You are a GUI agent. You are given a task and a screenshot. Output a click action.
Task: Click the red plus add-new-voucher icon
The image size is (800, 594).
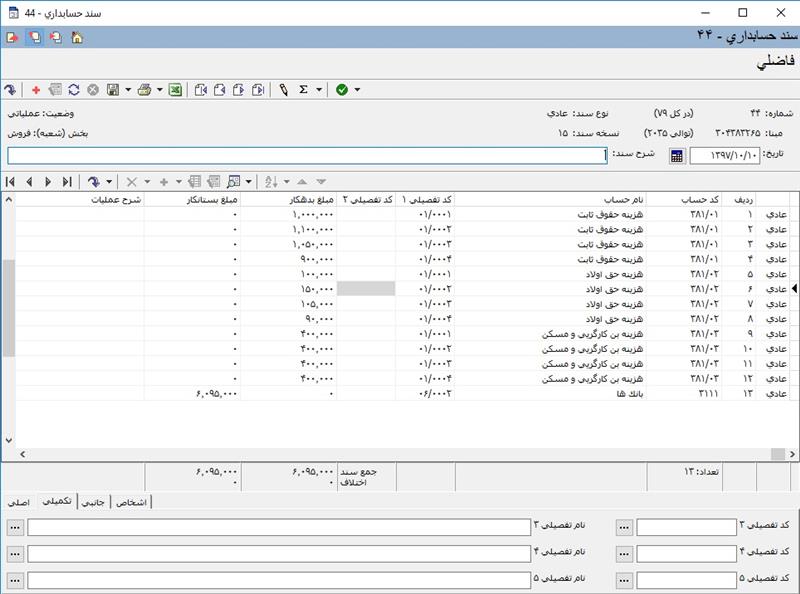(37, 90)
